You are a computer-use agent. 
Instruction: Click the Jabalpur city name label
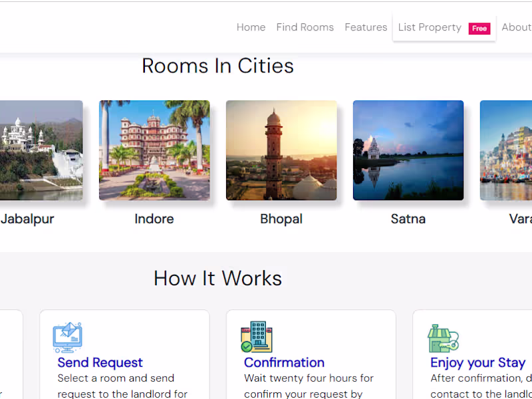pyautogui.click(x=27, y=219)
